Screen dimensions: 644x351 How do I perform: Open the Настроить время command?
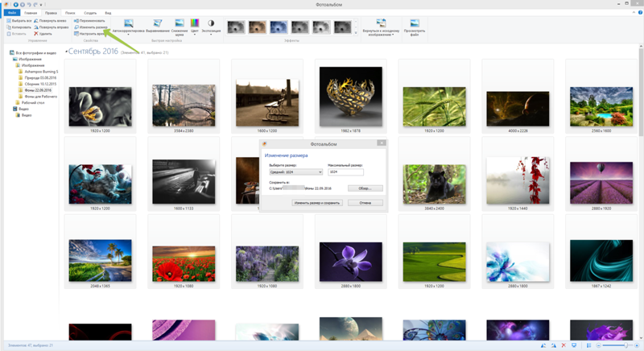coord(89,34)
